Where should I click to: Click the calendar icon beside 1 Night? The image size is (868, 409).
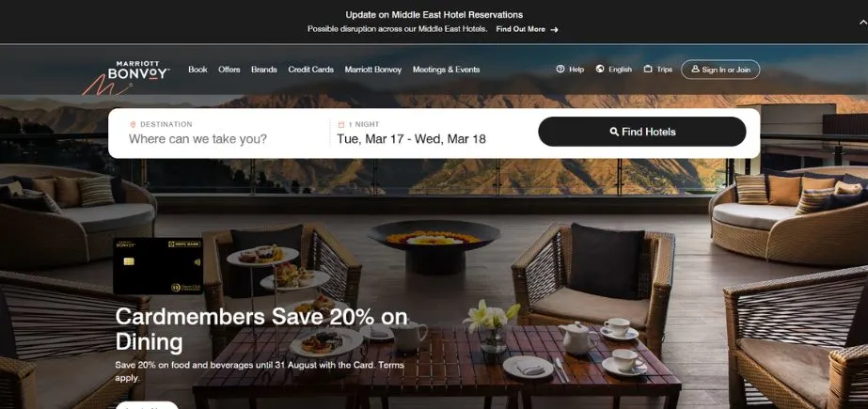pyautogui.click(x=341, y=124)
